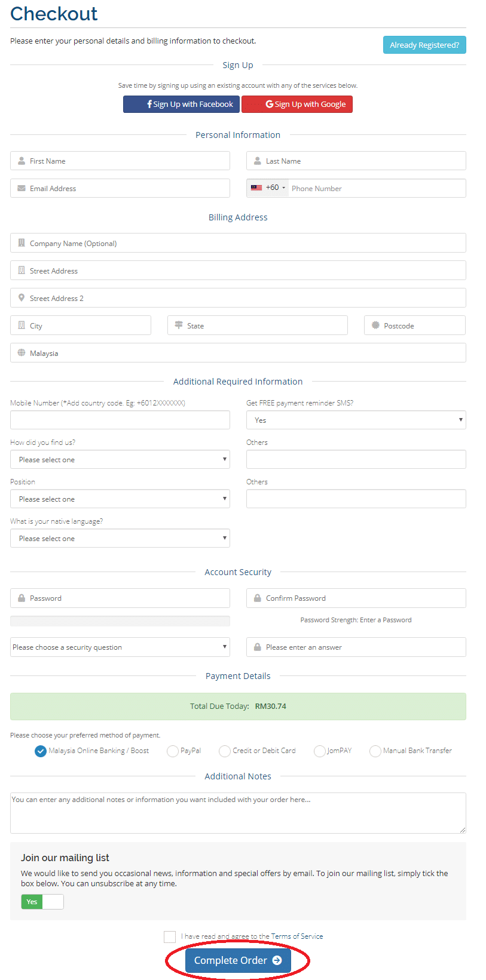Select PayPal as payment method
The width and height of the screenshot is (486, 980).
click(173, 751)
